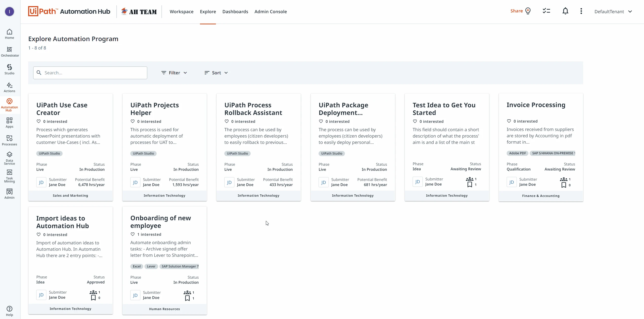Click the AH TEAM logo
644x319 pixels.
coord(139,11)
